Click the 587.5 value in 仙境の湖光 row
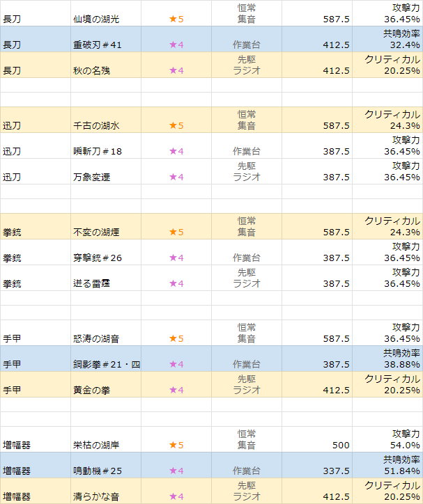Viewport: 423px width, 504px height. tap(336, 19)
